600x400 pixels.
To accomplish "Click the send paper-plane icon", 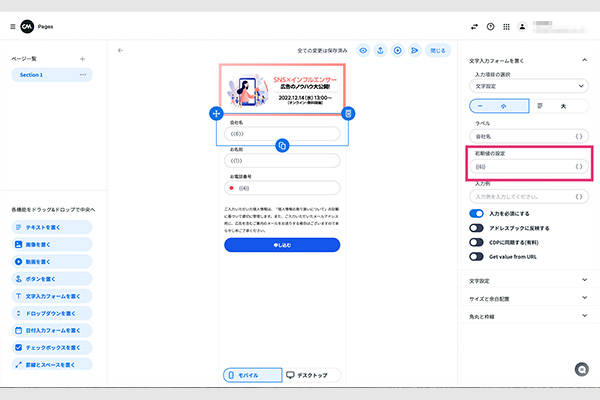I will (x=414, y=49).
